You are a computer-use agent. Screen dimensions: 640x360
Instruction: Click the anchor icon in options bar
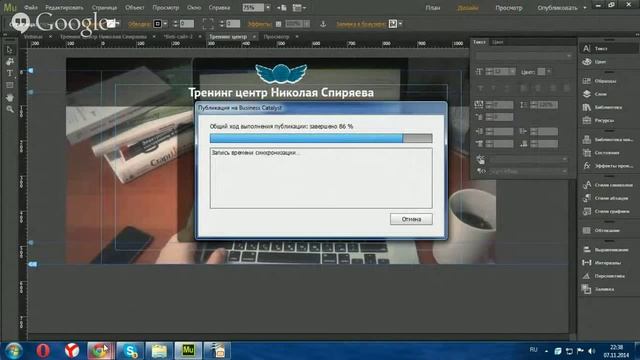click(323, 24)
